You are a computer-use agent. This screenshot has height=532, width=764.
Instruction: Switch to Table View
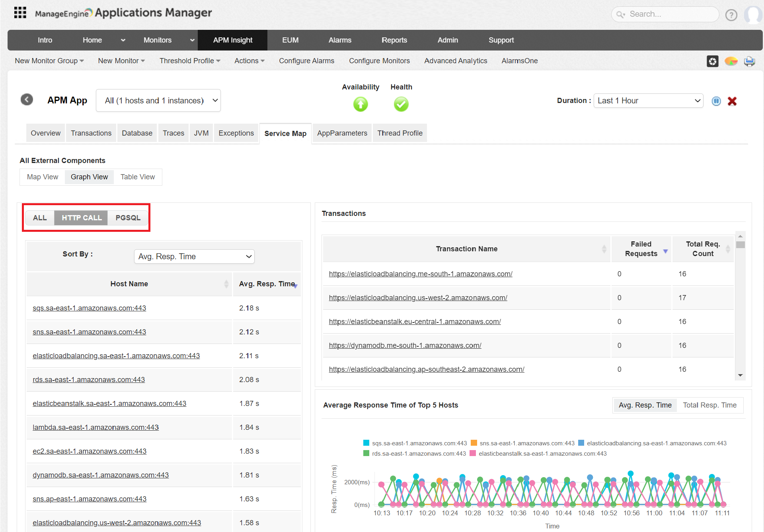(137, 177)
